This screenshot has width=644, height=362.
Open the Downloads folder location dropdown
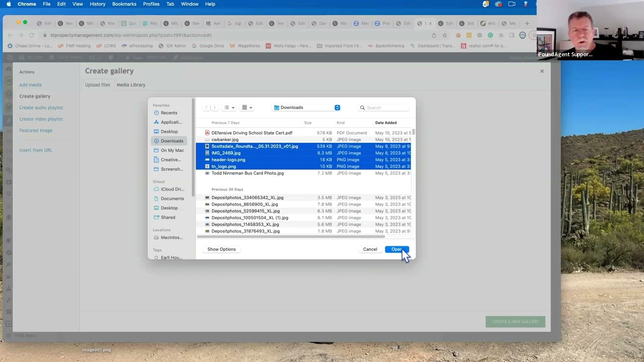click(x=307, y=108)
